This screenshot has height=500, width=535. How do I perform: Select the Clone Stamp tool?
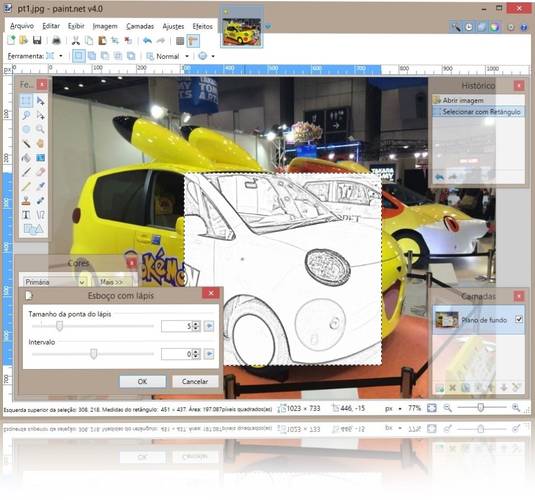click(26, 200)
